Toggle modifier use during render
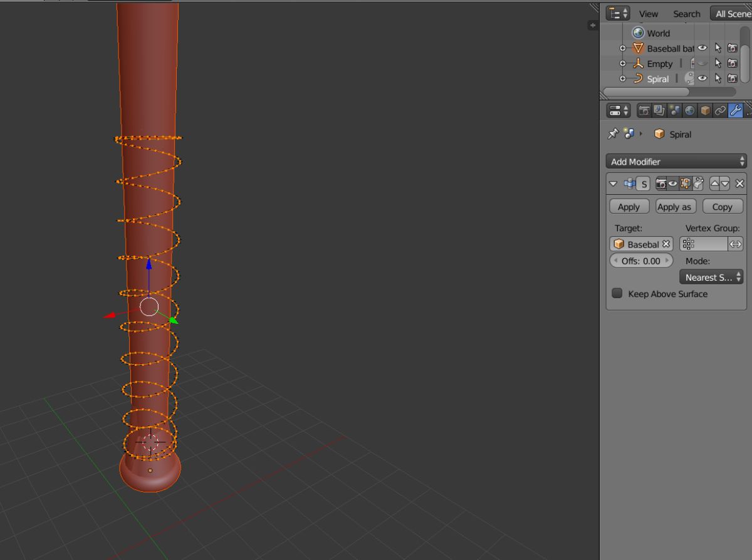Viewport: 752px width, 560px height. (661, 184)
